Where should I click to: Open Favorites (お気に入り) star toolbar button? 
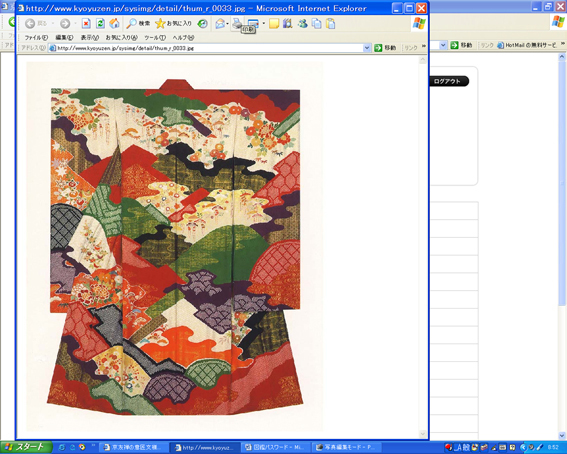173,23
